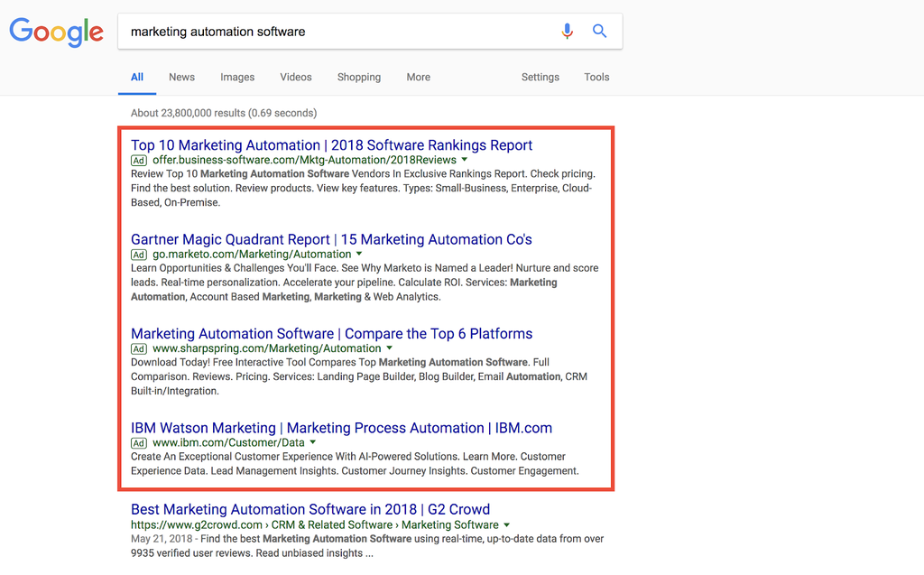Click the www.ibm.com/Customer/Data URL

228,443
